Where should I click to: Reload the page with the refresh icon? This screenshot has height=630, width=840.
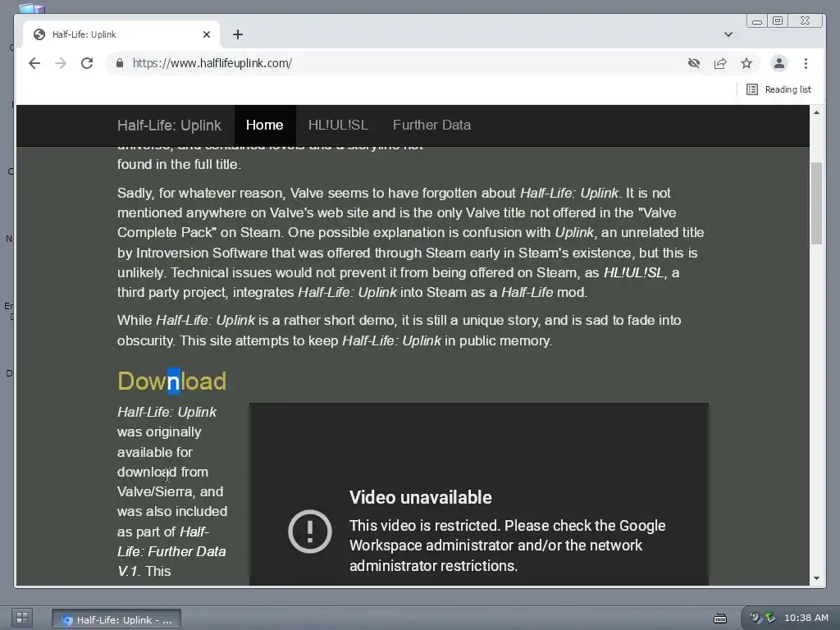pyautogui.click(x=87, y=63)
